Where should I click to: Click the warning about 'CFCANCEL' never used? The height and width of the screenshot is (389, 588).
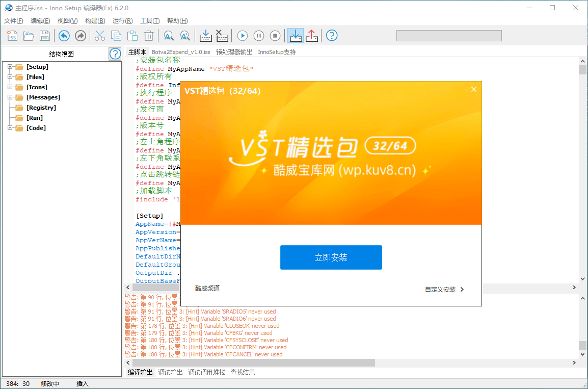click(204, 354)
